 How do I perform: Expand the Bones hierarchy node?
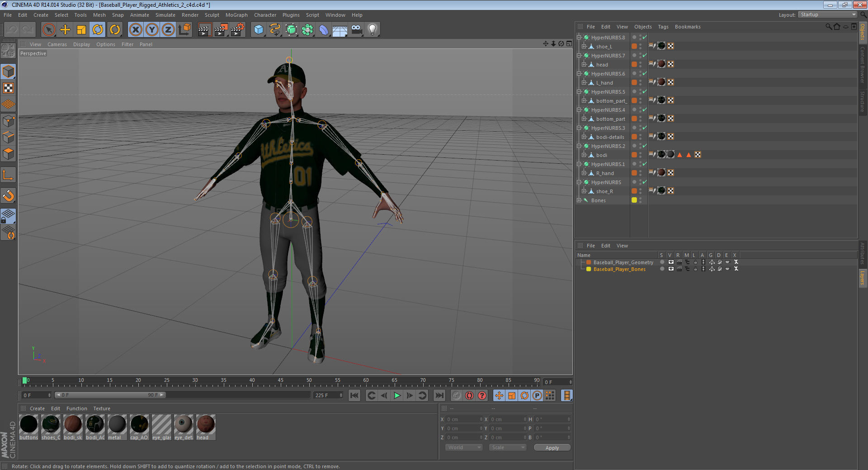pos(579,200)
